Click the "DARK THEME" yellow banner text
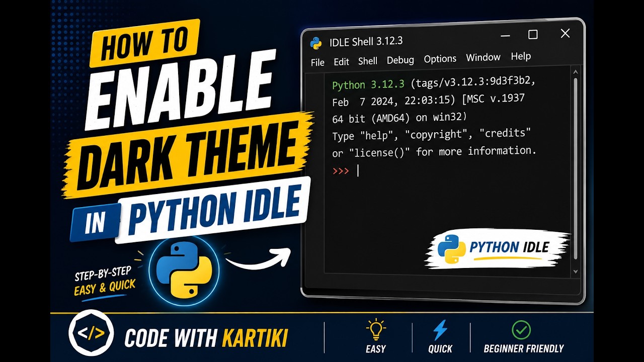644x362 pixels. tap(188, 156)
